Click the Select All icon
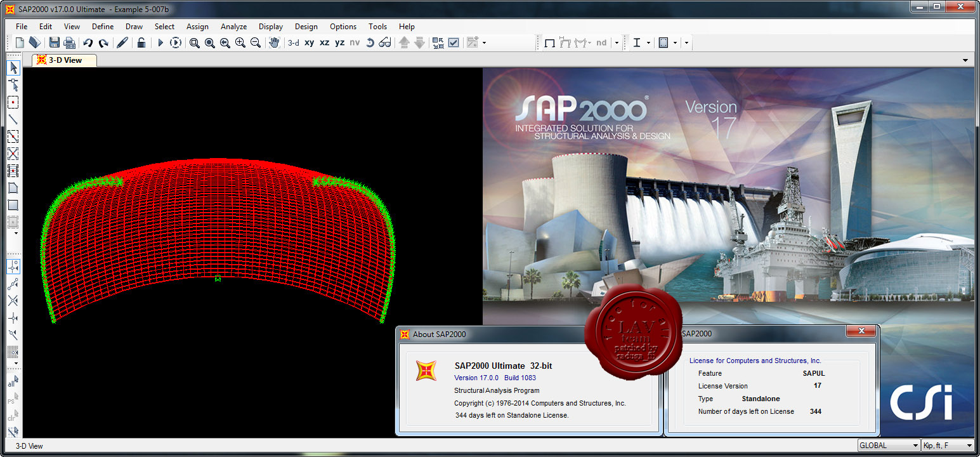Screen dimensions: 980x457 pos(13,382)
